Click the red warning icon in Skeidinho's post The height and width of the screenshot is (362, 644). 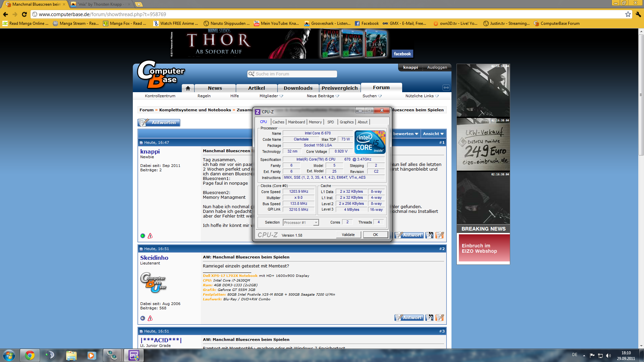click(x=150, y=318)
